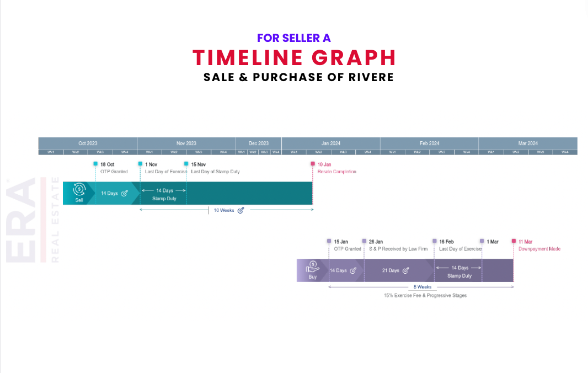Image resolution: width=588 pixels, height=373 pixels.
Task: Click the Mar 2024 month header
Action: (x=528, y=143)
